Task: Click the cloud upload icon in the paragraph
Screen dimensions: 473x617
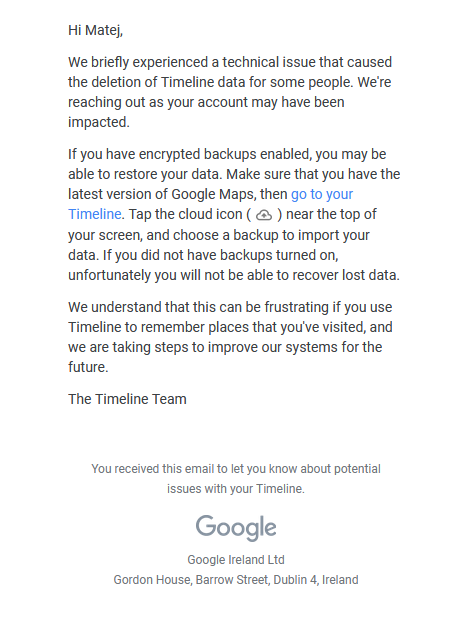Action: (264, 215)
